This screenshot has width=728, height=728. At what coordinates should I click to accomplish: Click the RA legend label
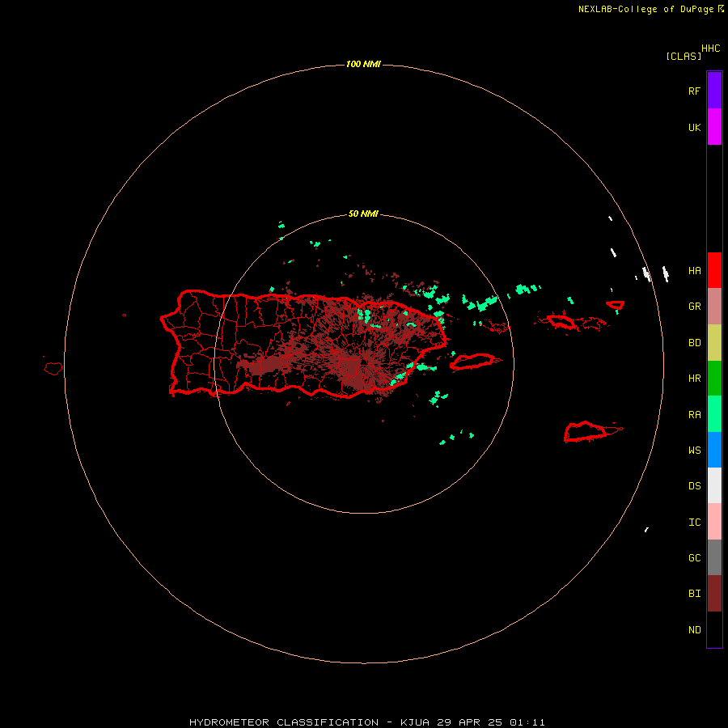[x=694, y=415]
